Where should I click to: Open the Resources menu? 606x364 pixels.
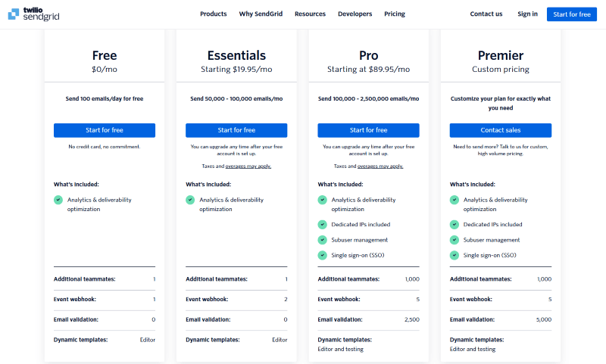310,14
